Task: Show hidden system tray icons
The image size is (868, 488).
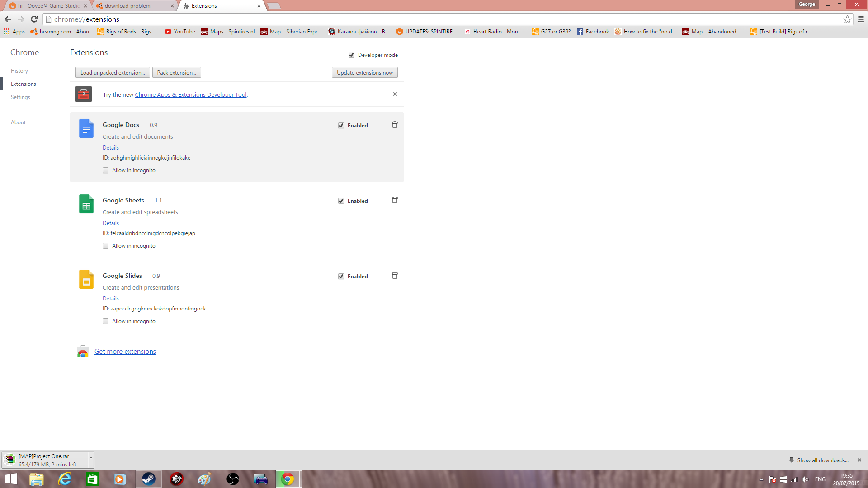Action: tap(761, 479)
